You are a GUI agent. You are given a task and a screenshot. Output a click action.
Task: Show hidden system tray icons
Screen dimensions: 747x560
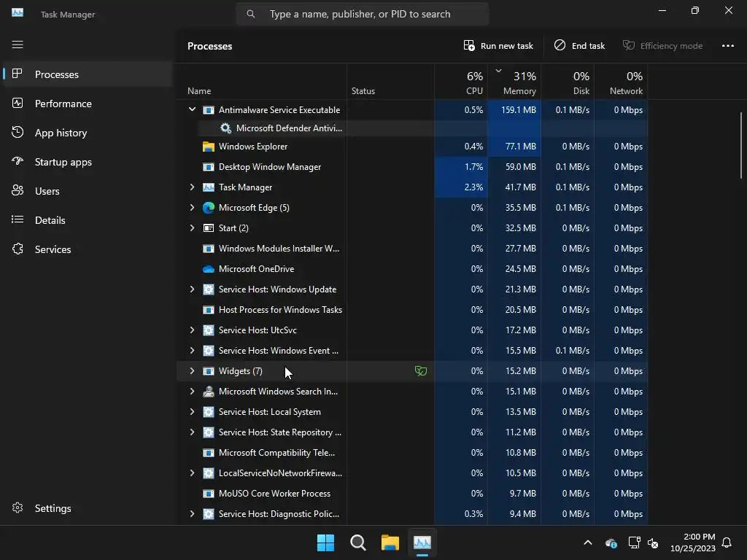(588, 542)
